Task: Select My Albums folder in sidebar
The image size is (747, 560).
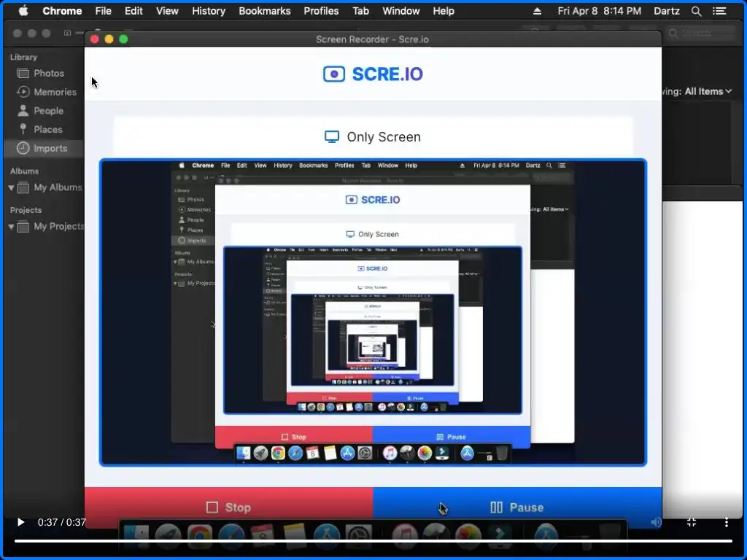Action: [50, 187]
